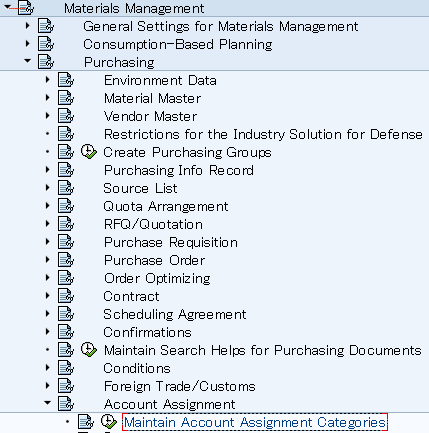Click the execute clock icon for Create Purchasing Groups
This screenshot has width=429, height=433.
click(89, 152)
